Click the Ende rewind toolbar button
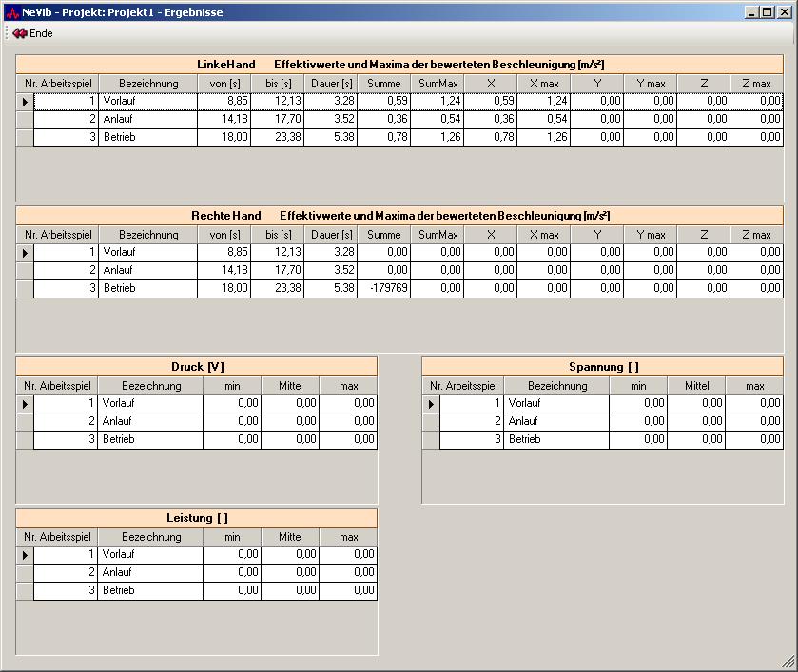This screenshot has width=798, height=672. pos(32,33)
